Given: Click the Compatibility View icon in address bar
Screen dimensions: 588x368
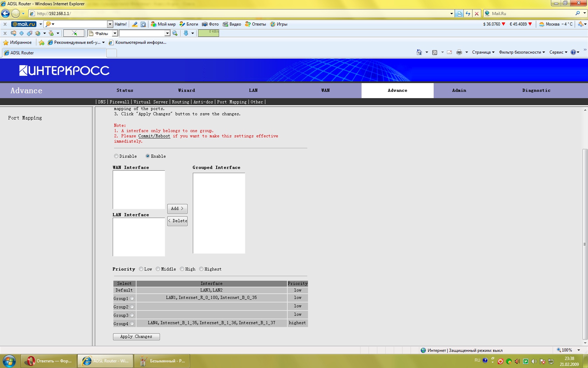Looking at the screenshot, I should (x=460, y=13).
